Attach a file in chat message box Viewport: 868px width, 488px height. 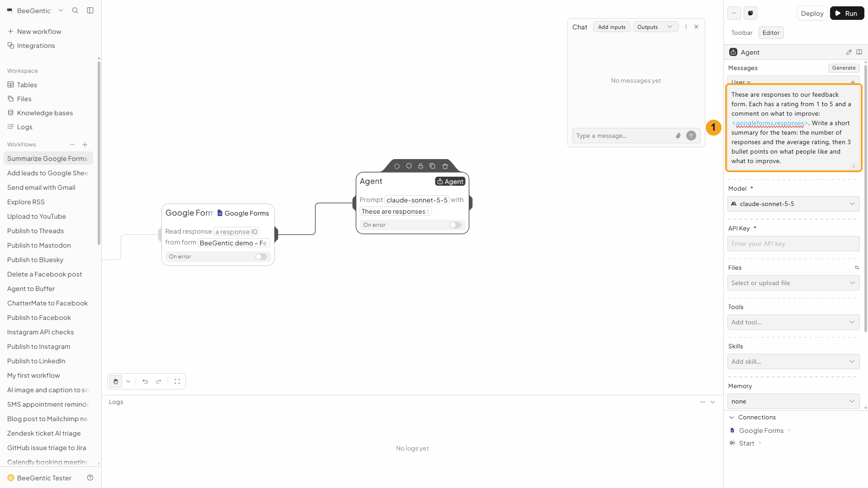pyautogui.click(x=678, y=136)
